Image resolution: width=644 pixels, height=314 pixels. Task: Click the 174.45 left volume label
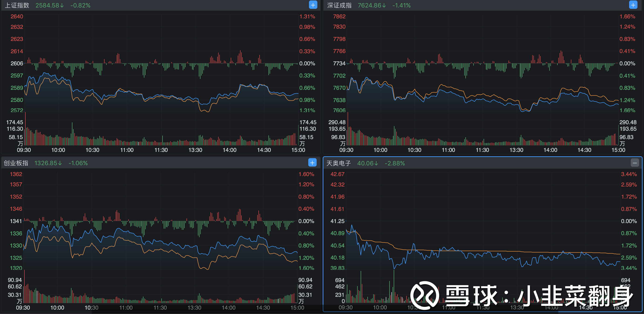click(x=14, y=122)
